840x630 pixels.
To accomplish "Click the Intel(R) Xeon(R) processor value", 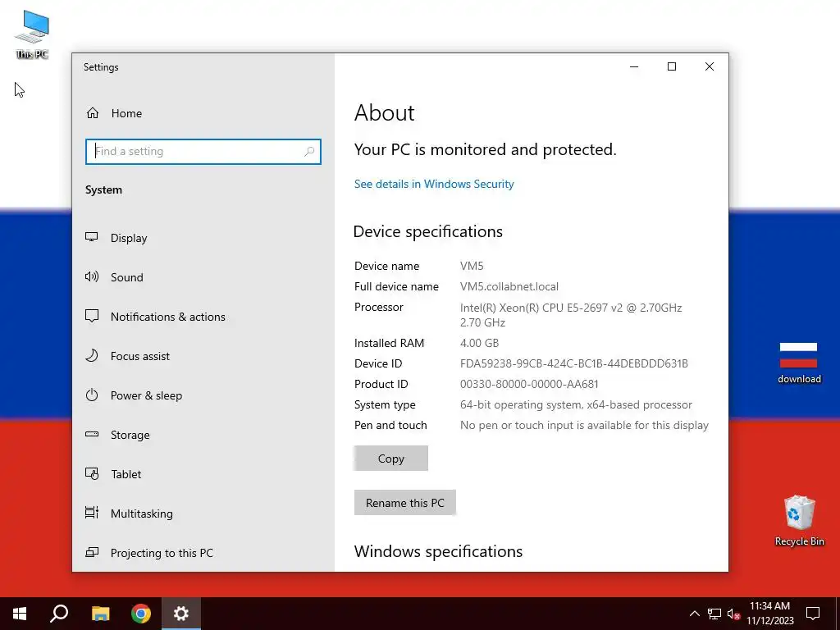I will coord(571,315).
